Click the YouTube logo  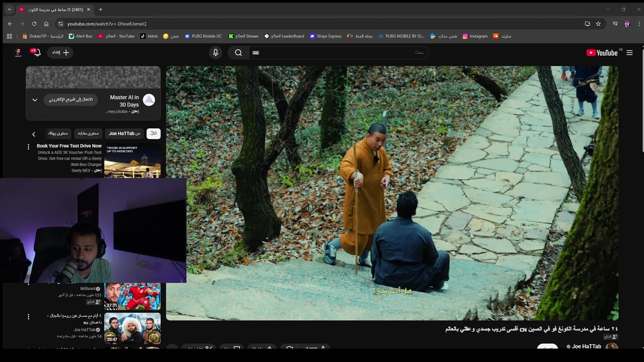602,53
